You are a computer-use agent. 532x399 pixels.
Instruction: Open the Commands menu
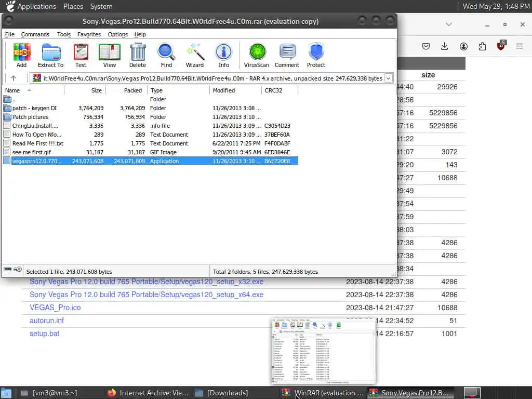click(35, 34)
